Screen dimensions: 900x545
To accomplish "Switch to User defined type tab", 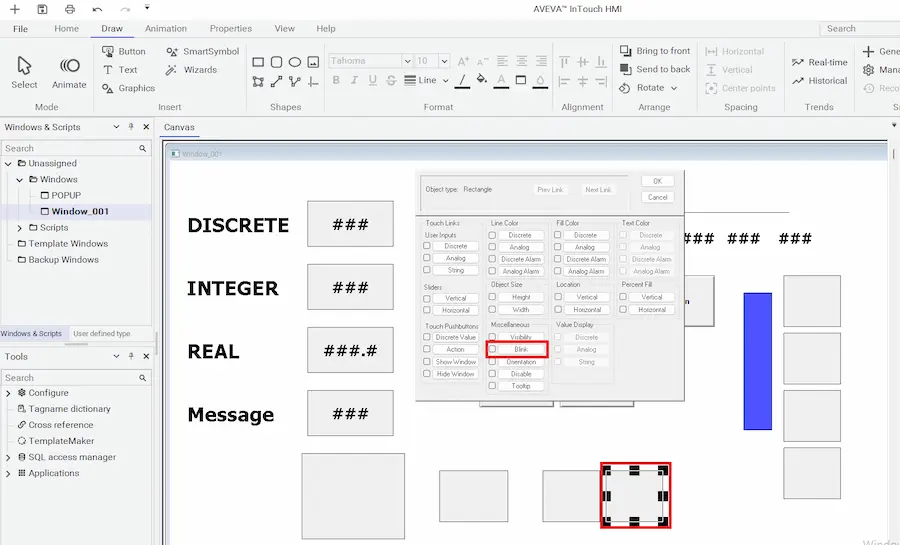I will point(102,333).
